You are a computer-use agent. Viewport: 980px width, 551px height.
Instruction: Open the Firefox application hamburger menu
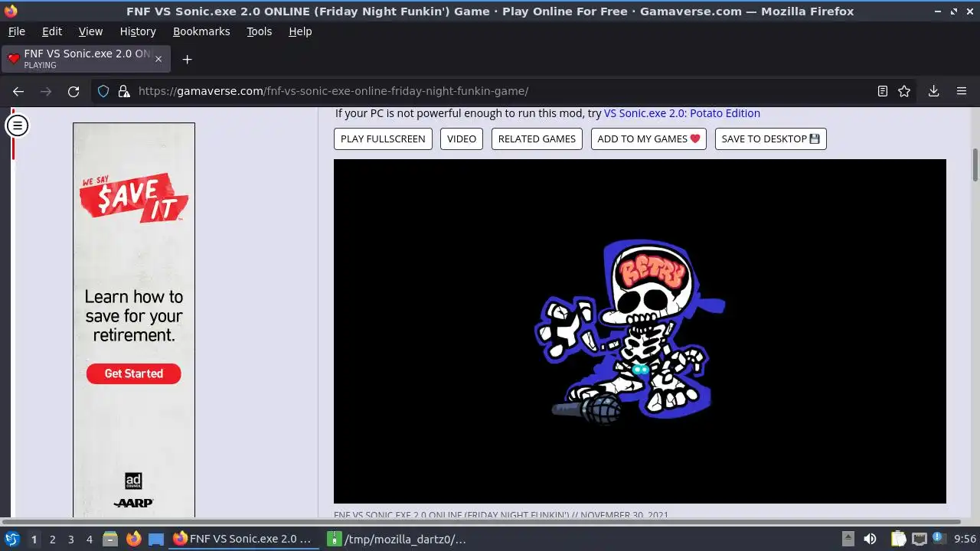(962, 91)
